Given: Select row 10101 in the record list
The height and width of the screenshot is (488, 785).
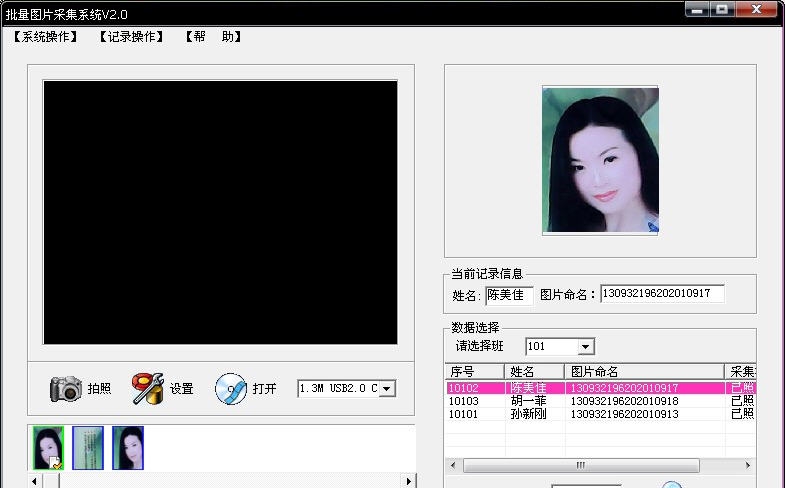Looking at the screenshot, I should pyautogui.click(x=601, y=414).
